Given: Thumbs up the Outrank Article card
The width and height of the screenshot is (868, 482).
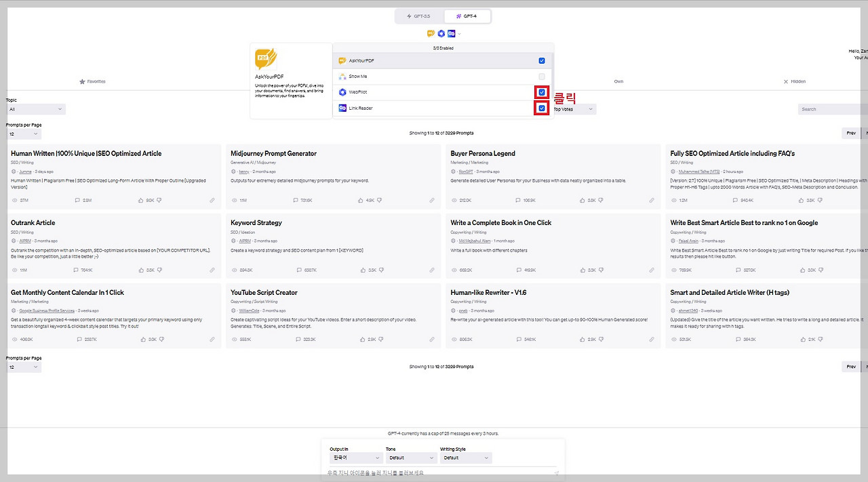Looking at the screenshot, I should click(141, 270).
